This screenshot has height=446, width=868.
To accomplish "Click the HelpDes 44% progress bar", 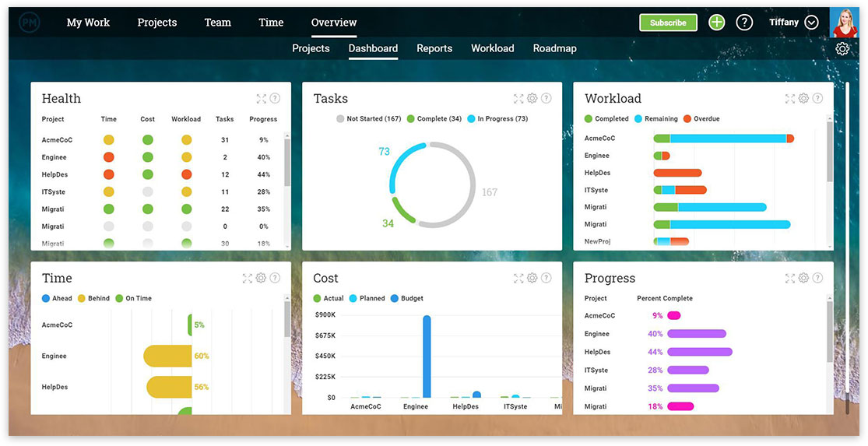I will click(700, 352).
